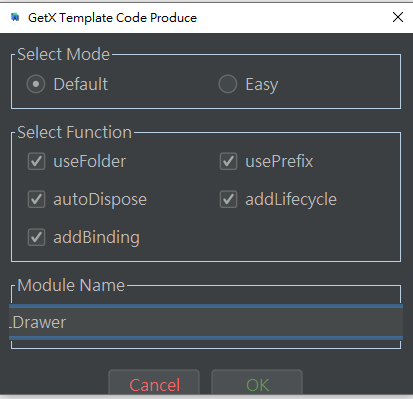
Task: Click the usePrefix label text
Action: (x=279, y=162)
